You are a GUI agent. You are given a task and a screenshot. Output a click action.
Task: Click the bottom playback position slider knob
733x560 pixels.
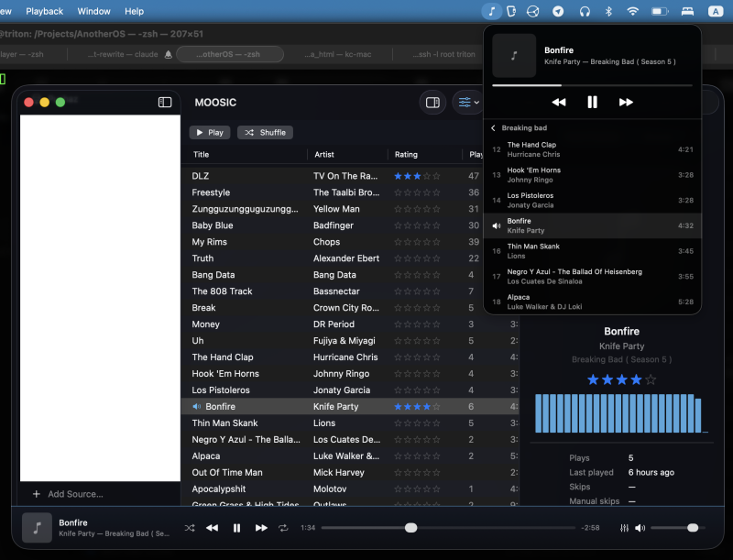click(410, 528)
